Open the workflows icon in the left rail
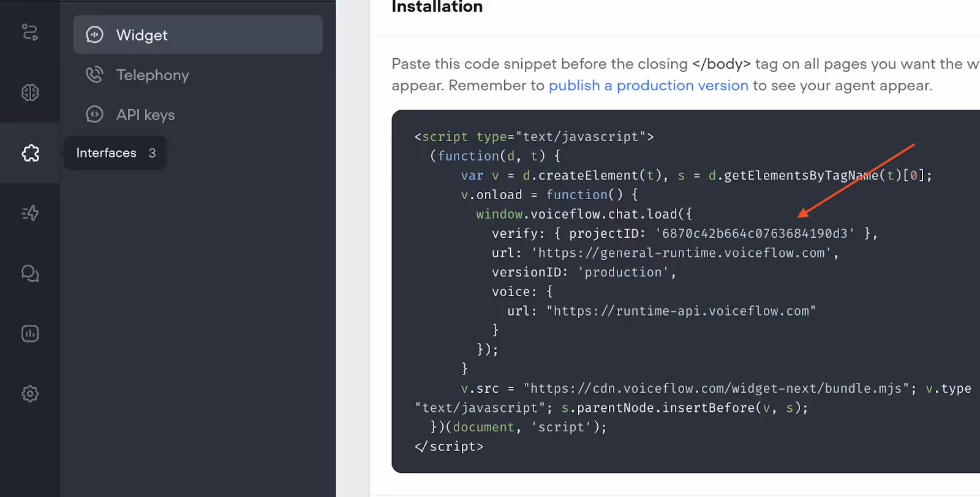Screen dimensions: 980x497 point(29,32)
